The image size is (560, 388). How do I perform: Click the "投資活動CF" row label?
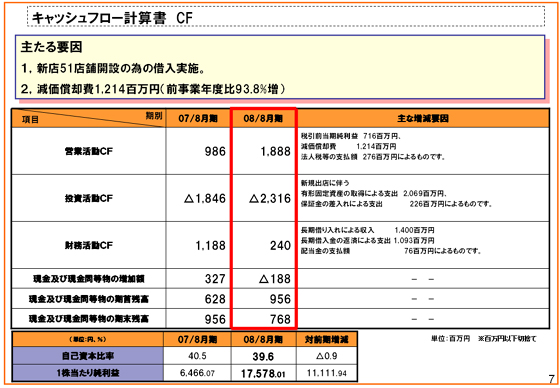(x=89, y=199)
